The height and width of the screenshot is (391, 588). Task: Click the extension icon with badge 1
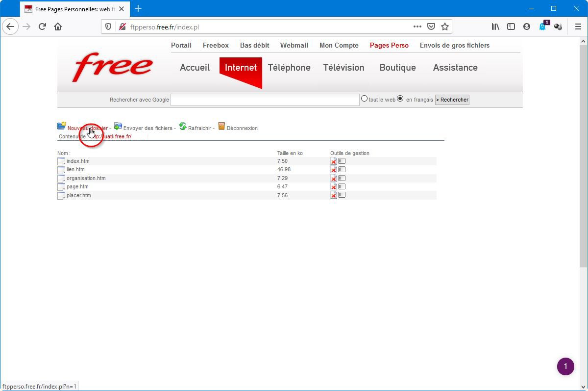[x=543, y=26]
